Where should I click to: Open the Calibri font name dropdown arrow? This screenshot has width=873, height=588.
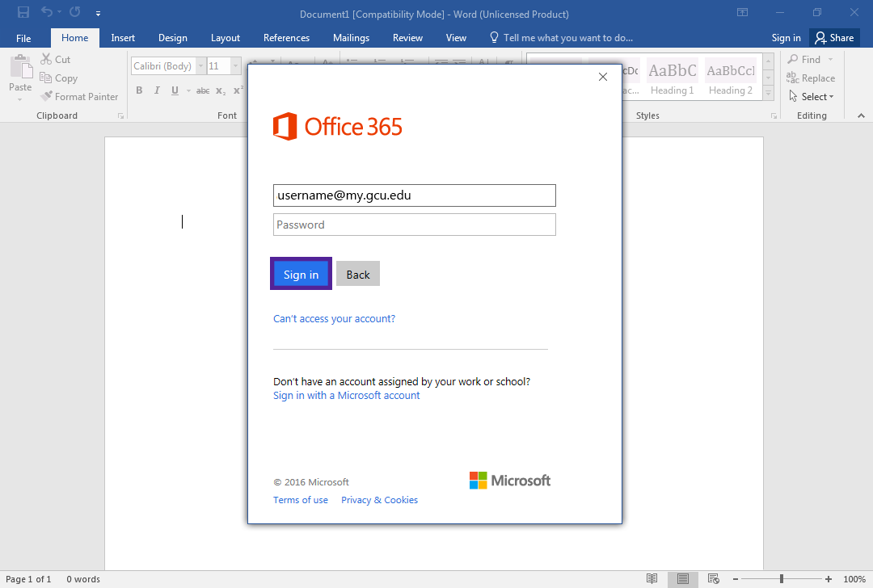click(200, 66)
